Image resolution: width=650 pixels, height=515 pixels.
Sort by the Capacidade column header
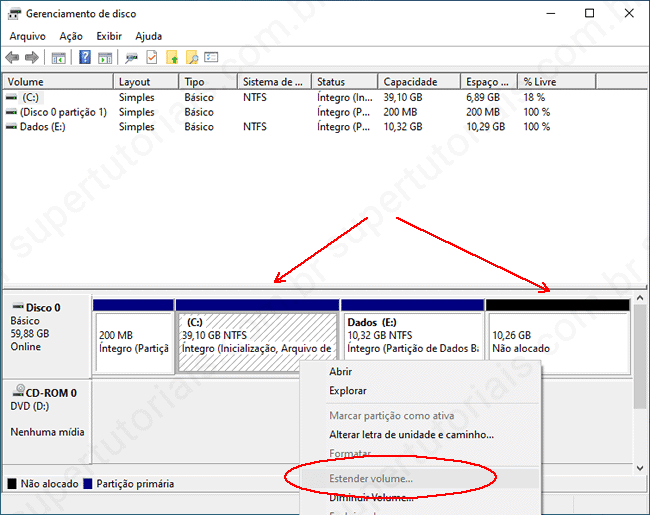tap(411, 82)
